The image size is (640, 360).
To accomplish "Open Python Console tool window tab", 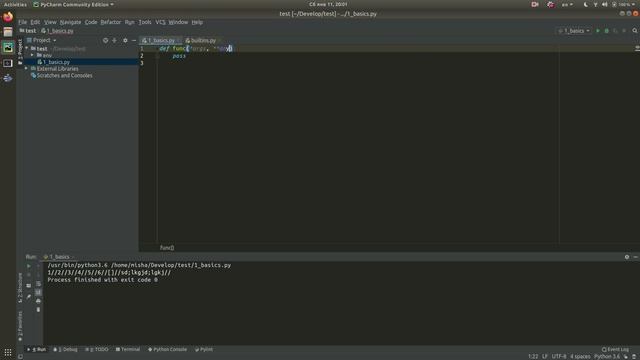I will tap(167, 349).
